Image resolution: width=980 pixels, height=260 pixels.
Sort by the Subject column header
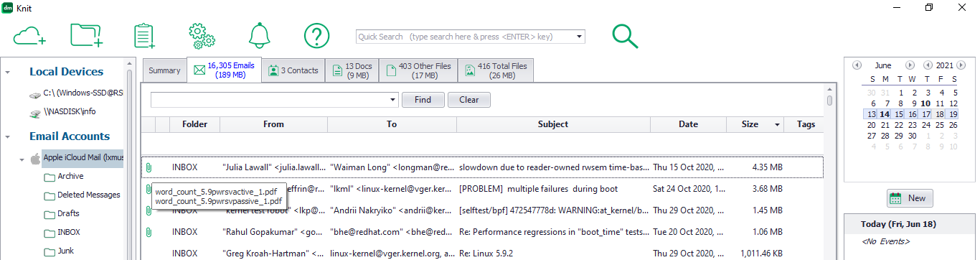tap(553, 124)
